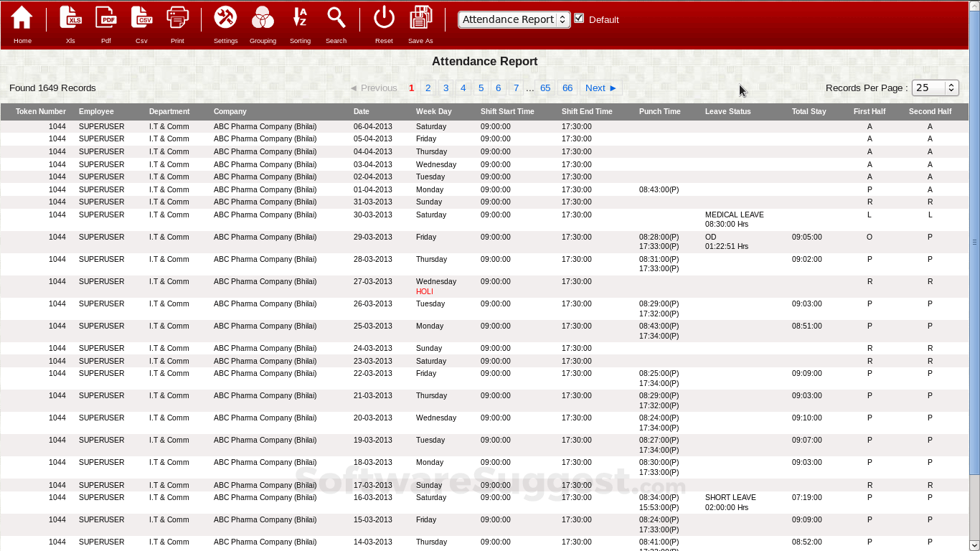The image size is (980, 551).
Task: Open the Attendance Report dropdown
Action: (514, 19)
